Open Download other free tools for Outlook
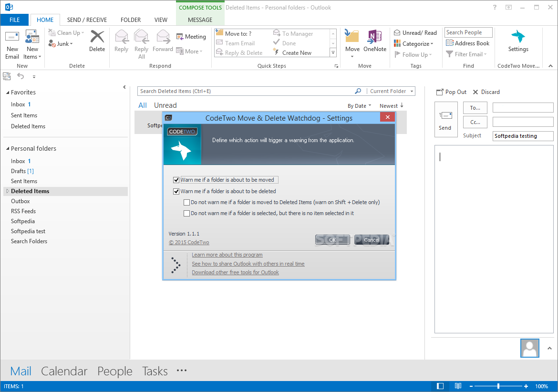 235,272
